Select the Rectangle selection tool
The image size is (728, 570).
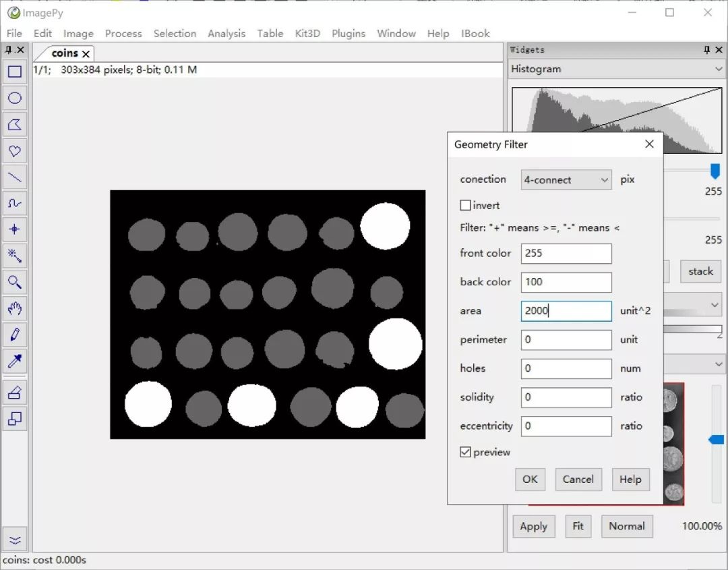tap(15, 72)
